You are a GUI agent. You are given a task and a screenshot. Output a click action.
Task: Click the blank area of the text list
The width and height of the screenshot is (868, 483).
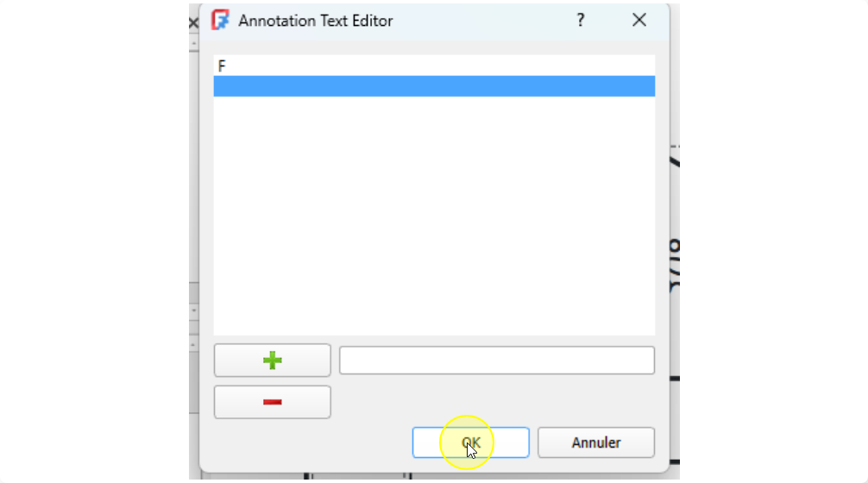click(x=434, y=216)
